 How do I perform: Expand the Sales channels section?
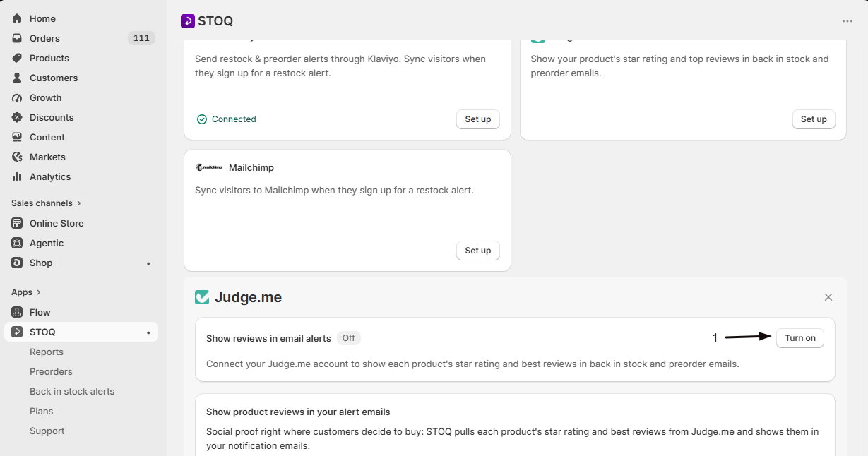(47, 203)
